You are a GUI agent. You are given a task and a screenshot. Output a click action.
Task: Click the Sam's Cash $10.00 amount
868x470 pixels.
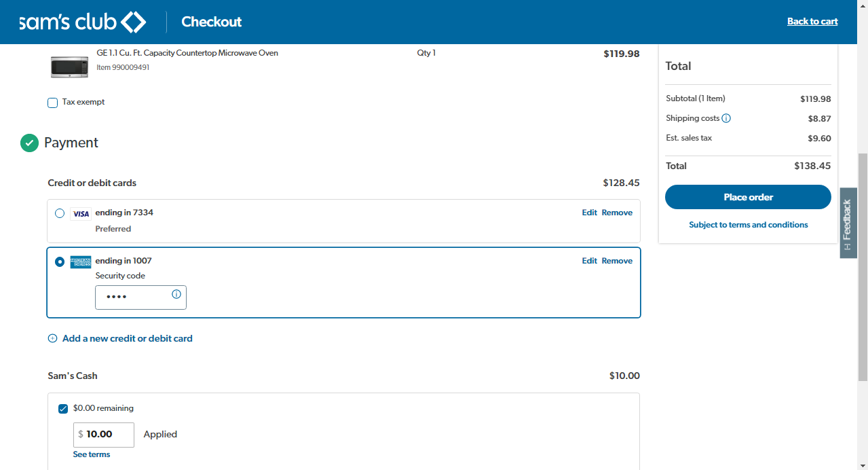click(624, 376)
